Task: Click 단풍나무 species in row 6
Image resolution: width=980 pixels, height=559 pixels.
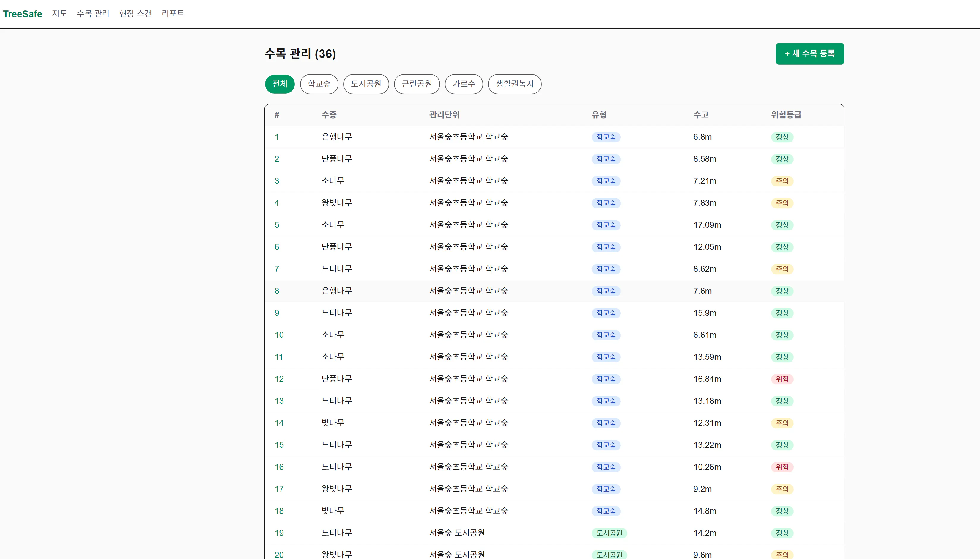Action: click(336, 247)
